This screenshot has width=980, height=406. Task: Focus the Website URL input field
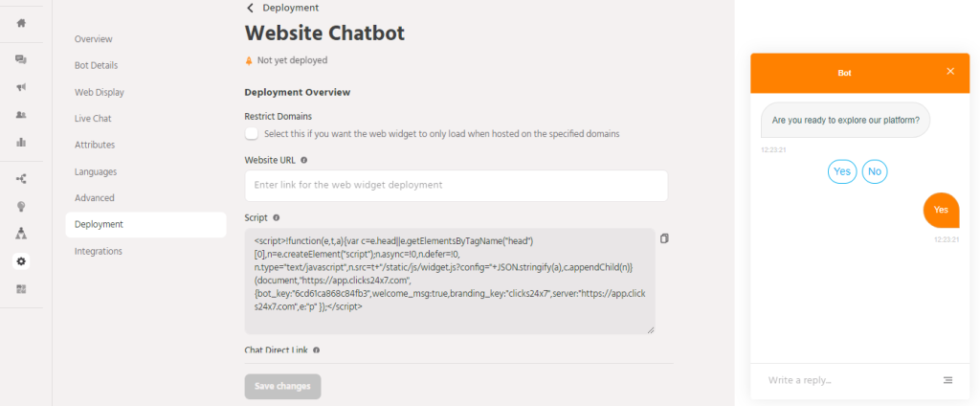point(456,185)
